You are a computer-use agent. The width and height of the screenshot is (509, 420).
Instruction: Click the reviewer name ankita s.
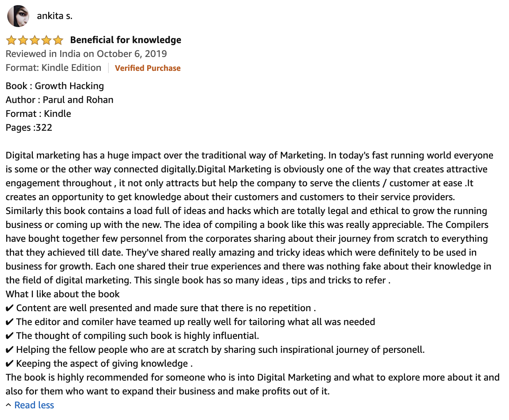click(x=55, y=16)
